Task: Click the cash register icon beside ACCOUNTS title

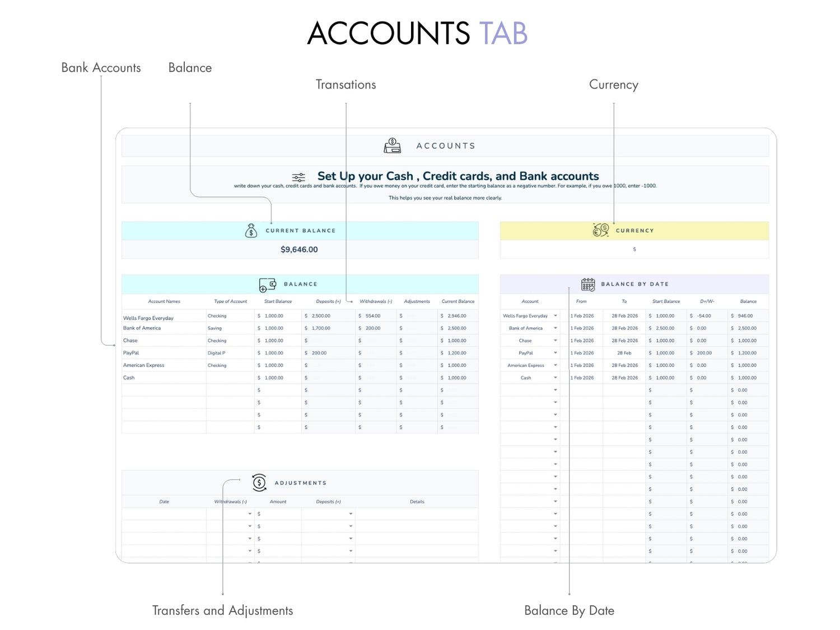Action: (x=392, y=146)
